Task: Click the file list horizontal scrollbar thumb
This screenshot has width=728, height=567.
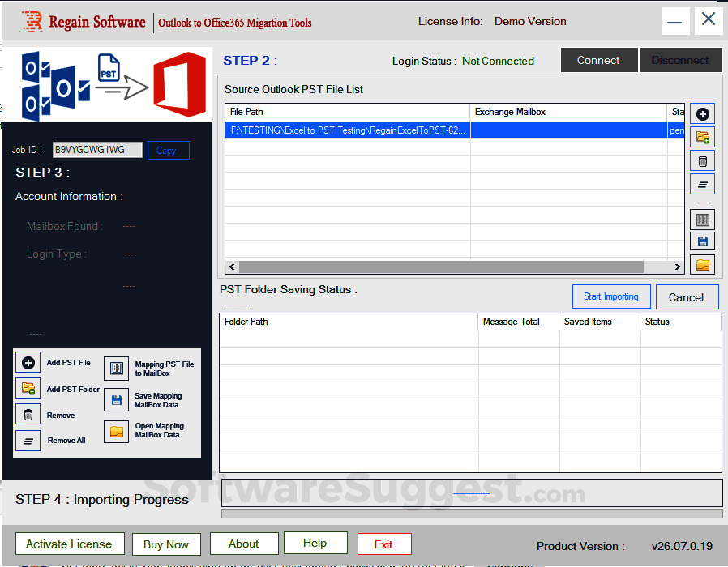Action: click(441, 266)
